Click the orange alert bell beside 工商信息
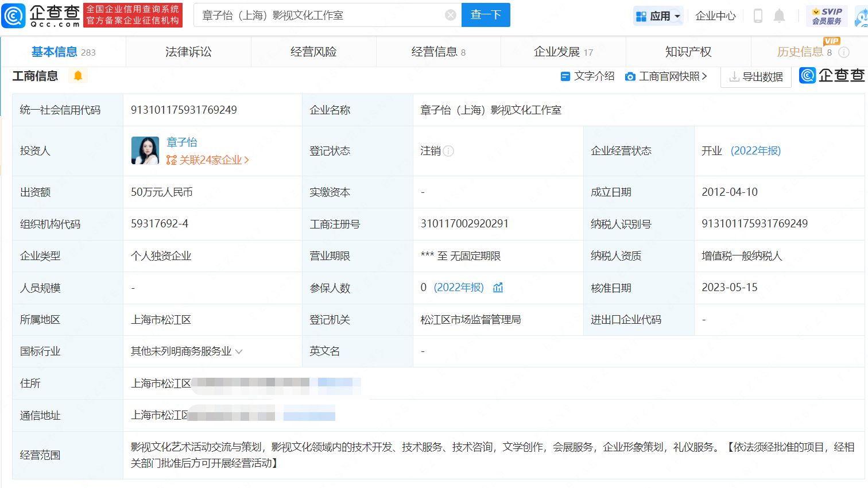Viewport: 868px width, 488px height. click(x=78, y=76)
